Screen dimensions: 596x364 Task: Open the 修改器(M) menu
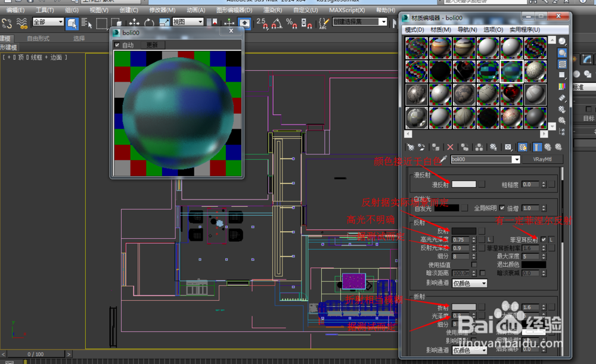tap(162, 10)
